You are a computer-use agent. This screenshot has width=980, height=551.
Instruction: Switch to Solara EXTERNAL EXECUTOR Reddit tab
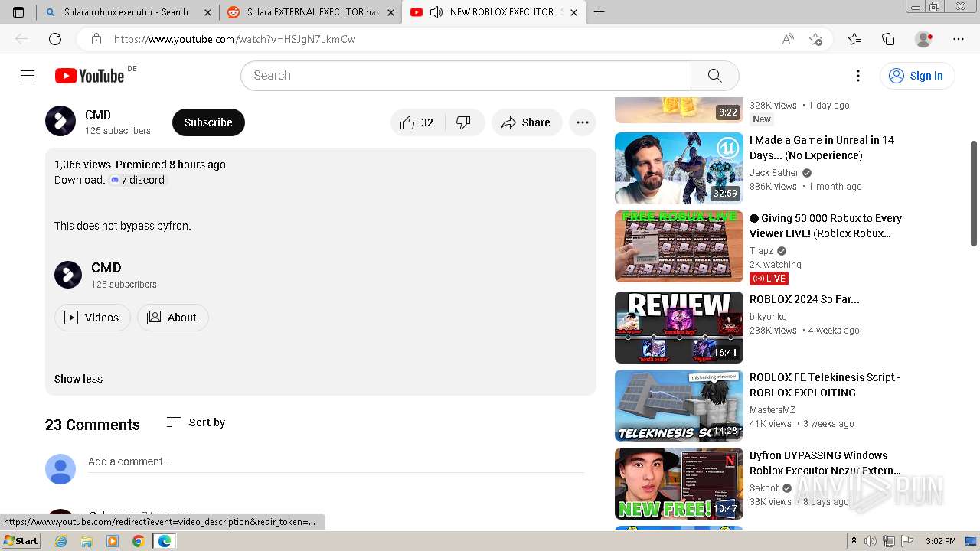point(312,12)
